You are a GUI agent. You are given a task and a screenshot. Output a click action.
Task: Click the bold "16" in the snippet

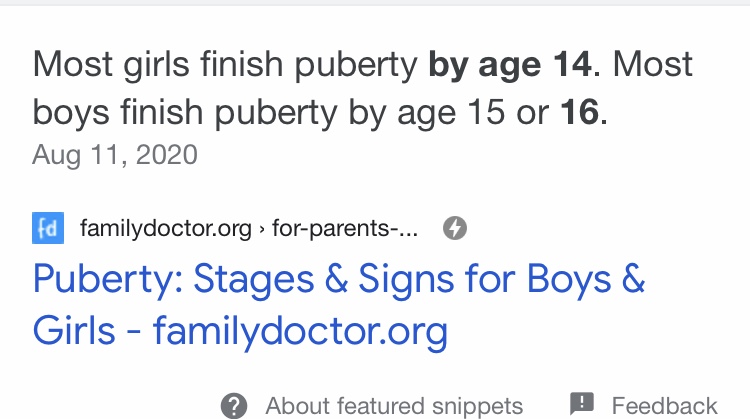580,112
